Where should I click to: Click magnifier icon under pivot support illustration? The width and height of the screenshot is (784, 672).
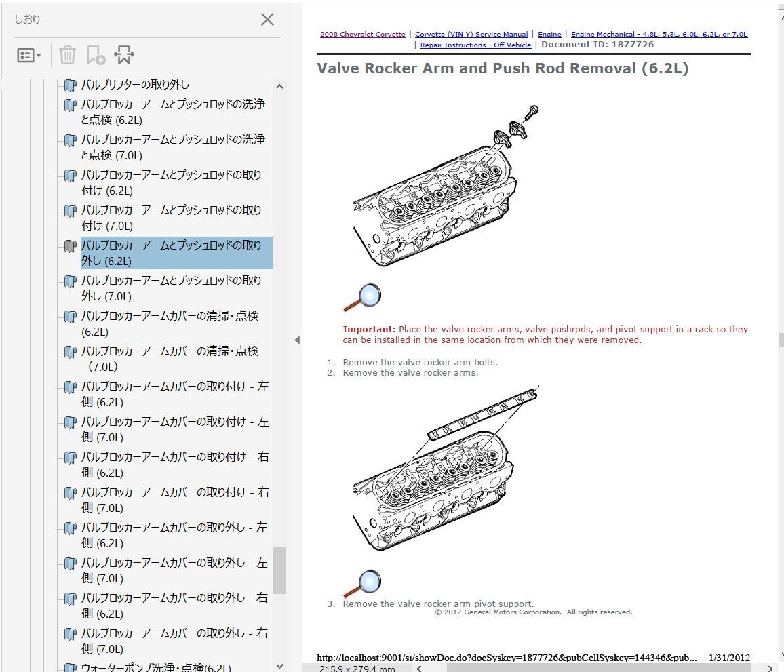363,583
